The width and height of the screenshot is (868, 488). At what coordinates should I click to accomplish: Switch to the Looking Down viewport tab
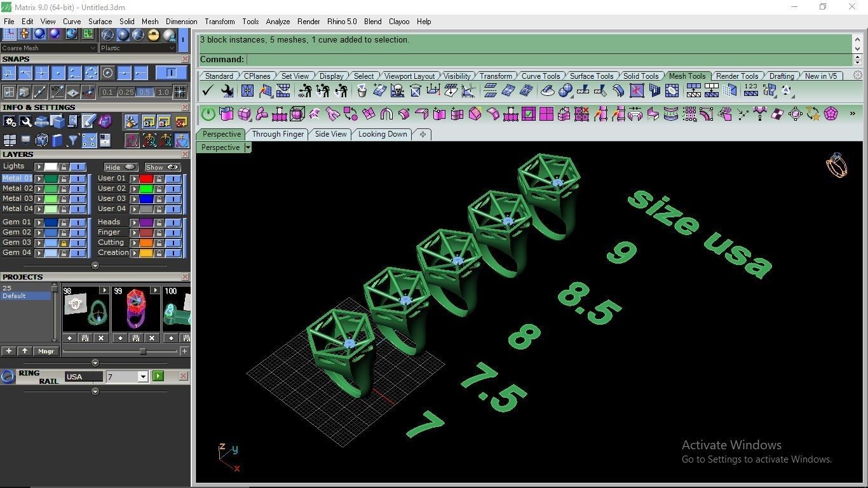(x=383, y=134)
